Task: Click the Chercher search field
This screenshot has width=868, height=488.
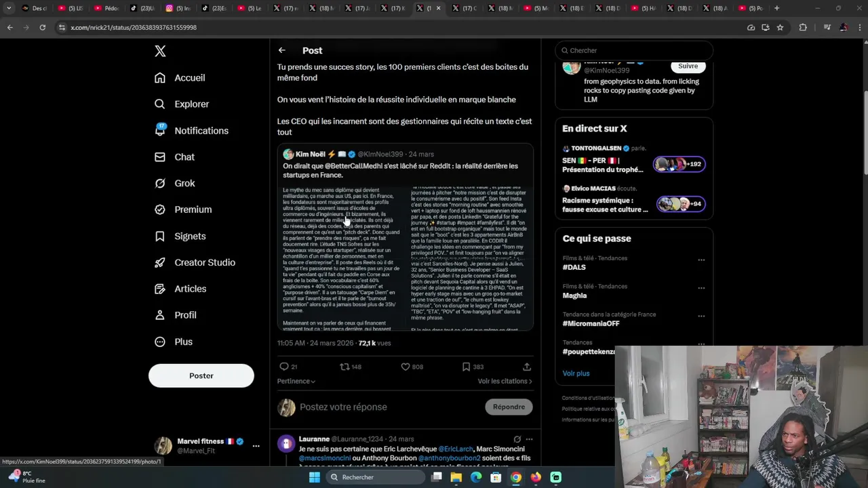Action: point(634,50)
